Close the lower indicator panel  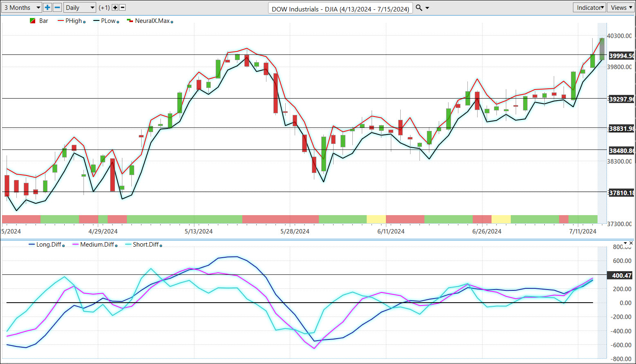(x=631, y=243)
